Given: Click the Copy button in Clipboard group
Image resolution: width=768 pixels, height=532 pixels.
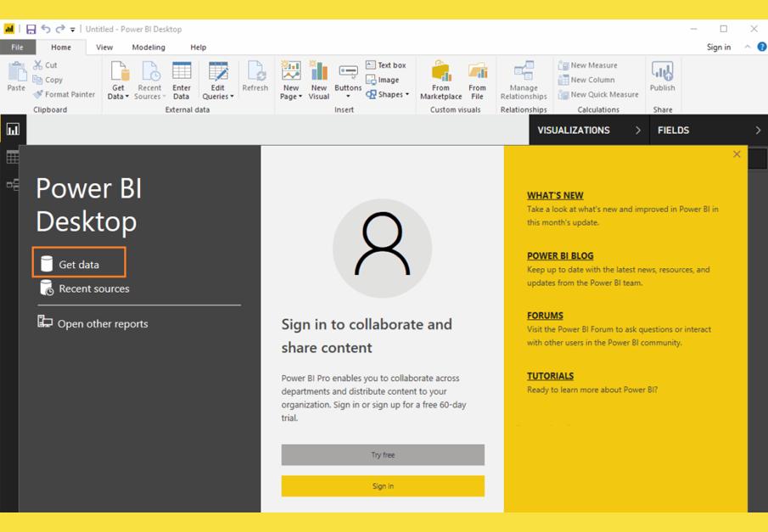Looking at the screenshot, I should click(48, 80).
